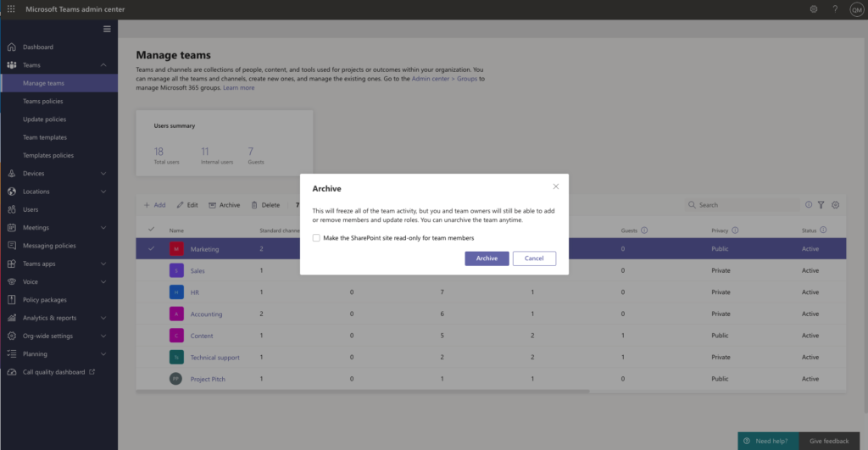Toggle the select-all header checkmark
868x450 pixels.
click(x=151, y=229)
